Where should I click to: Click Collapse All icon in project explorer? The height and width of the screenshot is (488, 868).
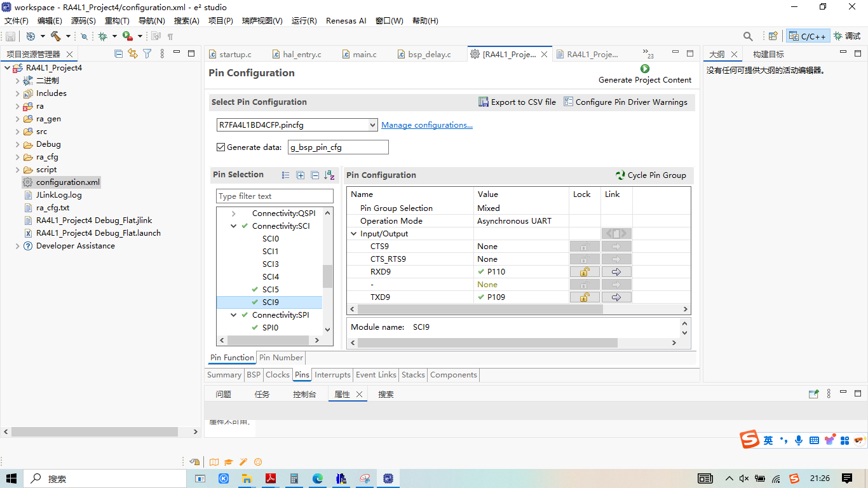point(118,54)
